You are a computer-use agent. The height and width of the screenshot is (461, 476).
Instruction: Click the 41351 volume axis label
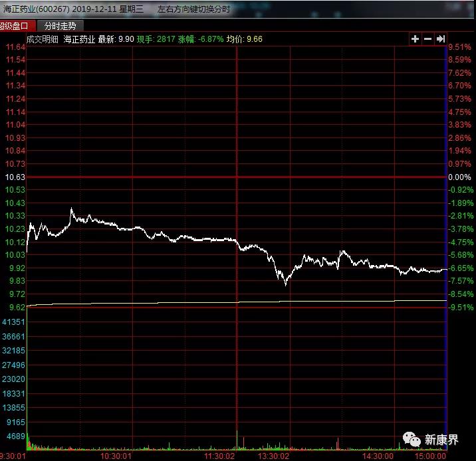point(13,322)
